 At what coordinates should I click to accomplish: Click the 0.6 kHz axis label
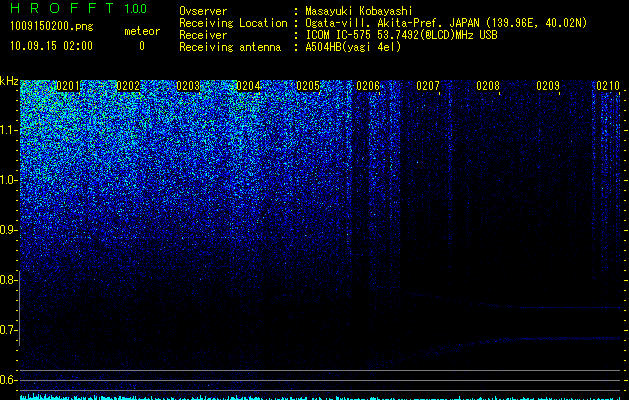(x=7, y=380)
